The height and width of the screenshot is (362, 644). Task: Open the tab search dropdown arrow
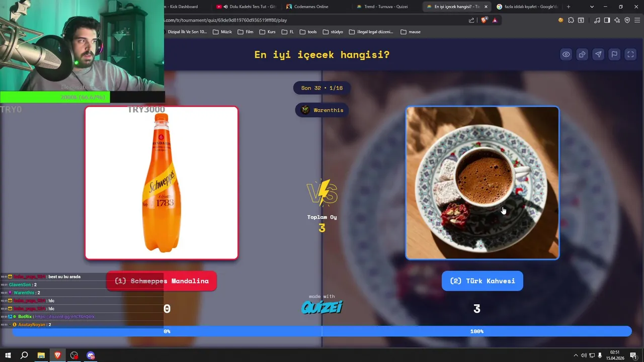point(592,7)
